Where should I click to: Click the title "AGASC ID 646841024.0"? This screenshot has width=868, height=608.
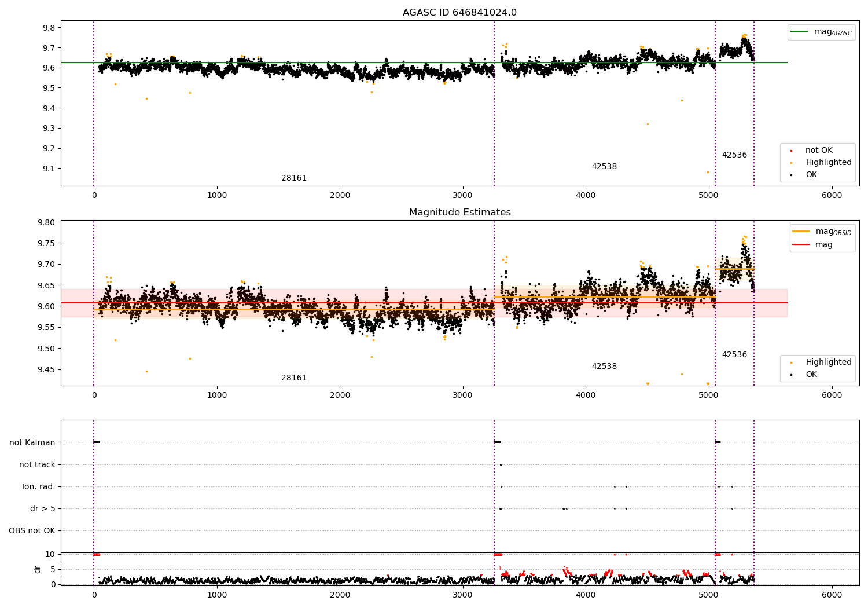(x=460, y=13)
